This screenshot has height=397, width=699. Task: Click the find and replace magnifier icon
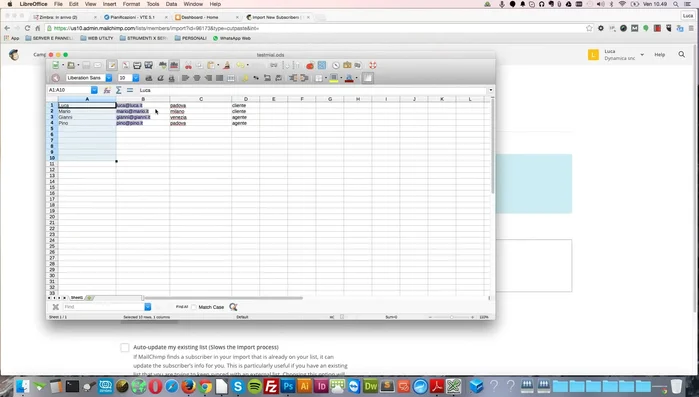click(233, 307)
